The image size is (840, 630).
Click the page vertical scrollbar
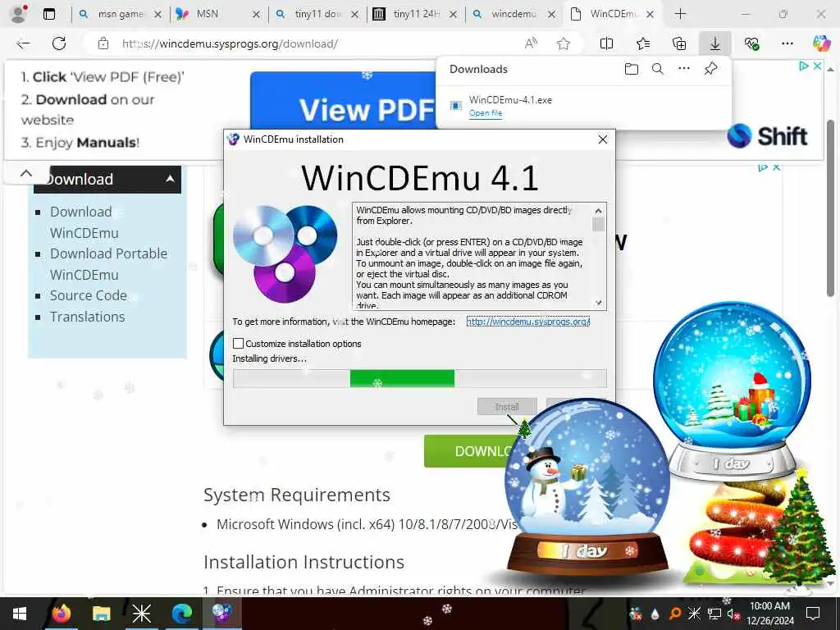830,208
